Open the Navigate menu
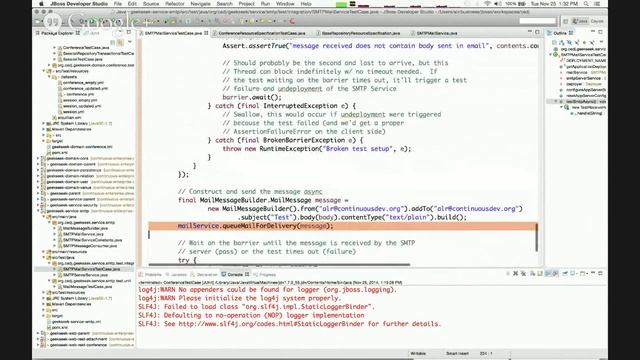This screenshot has height=360, width=640. pyautogui.click(x=200, y=4)
